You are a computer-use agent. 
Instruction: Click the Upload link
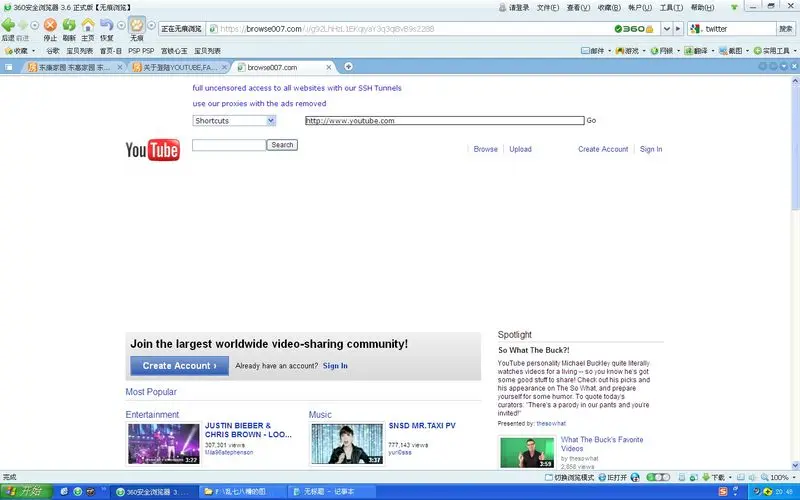[x=520, y=149]
